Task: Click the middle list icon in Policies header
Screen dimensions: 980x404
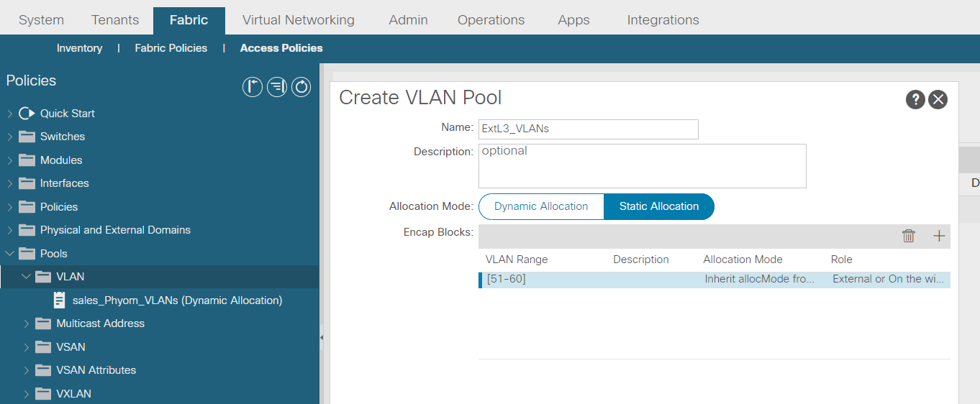Action: point(277,87)
